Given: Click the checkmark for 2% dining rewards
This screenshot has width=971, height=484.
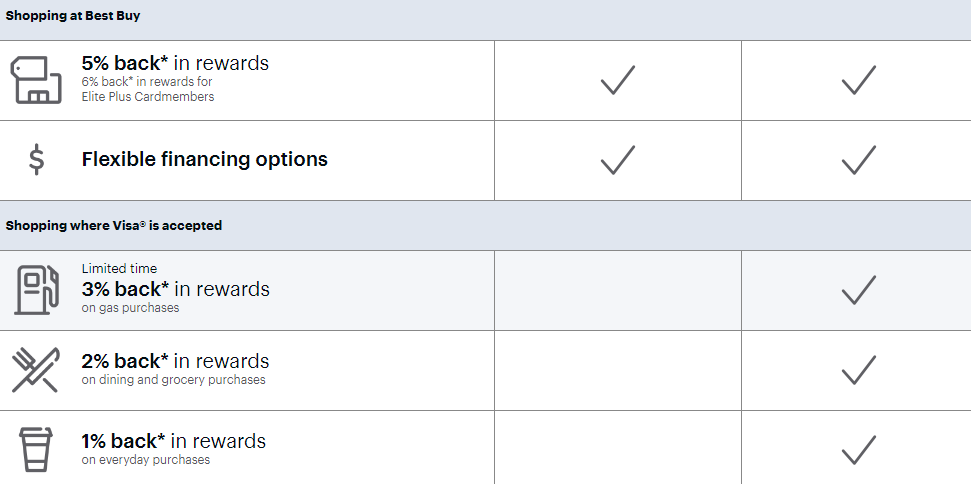Looking at the screenshot, I should (x=858, y=369).
